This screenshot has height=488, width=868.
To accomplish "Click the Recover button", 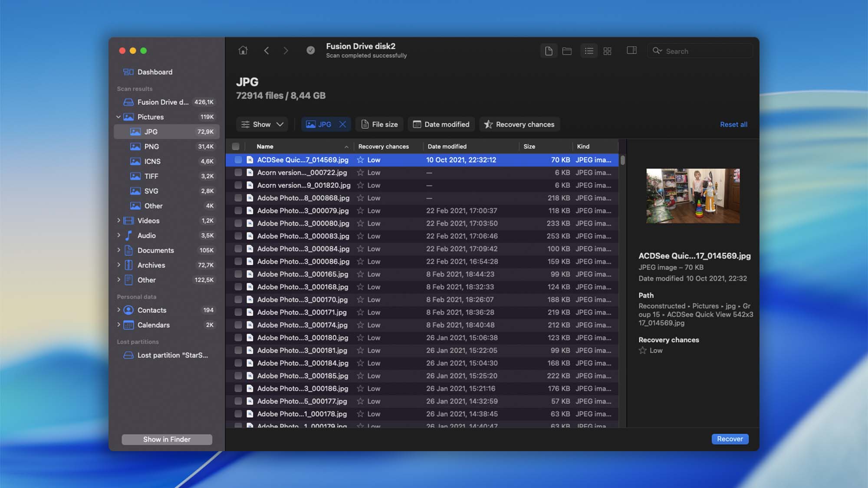I will [x=730, y=439].
